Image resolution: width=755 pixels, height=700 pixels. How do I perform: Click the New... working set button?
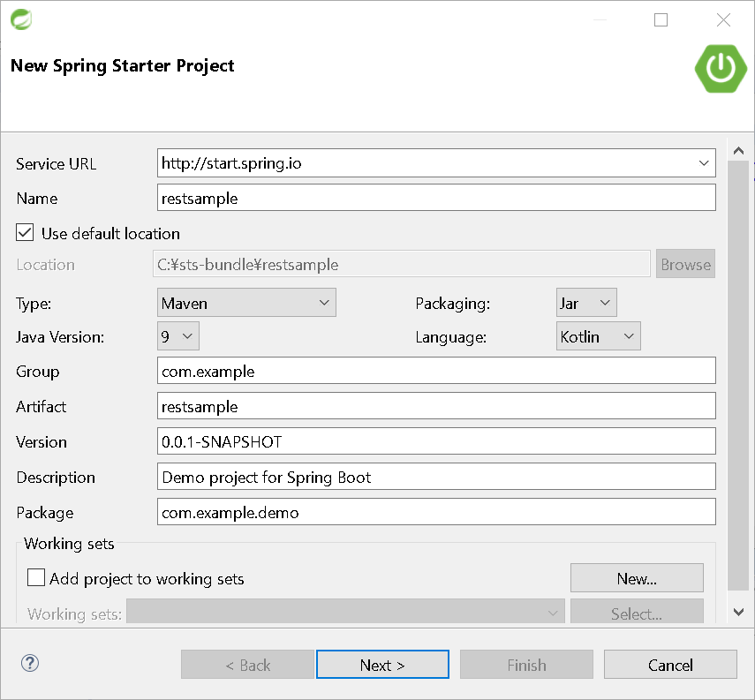[637, 577]
